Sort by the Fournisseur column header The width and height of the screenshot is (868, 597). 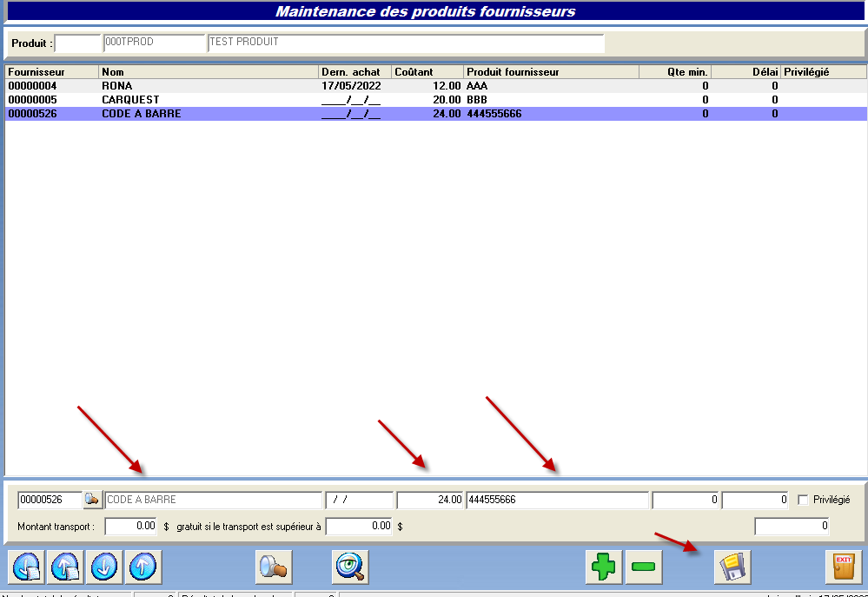pos(51,72)
